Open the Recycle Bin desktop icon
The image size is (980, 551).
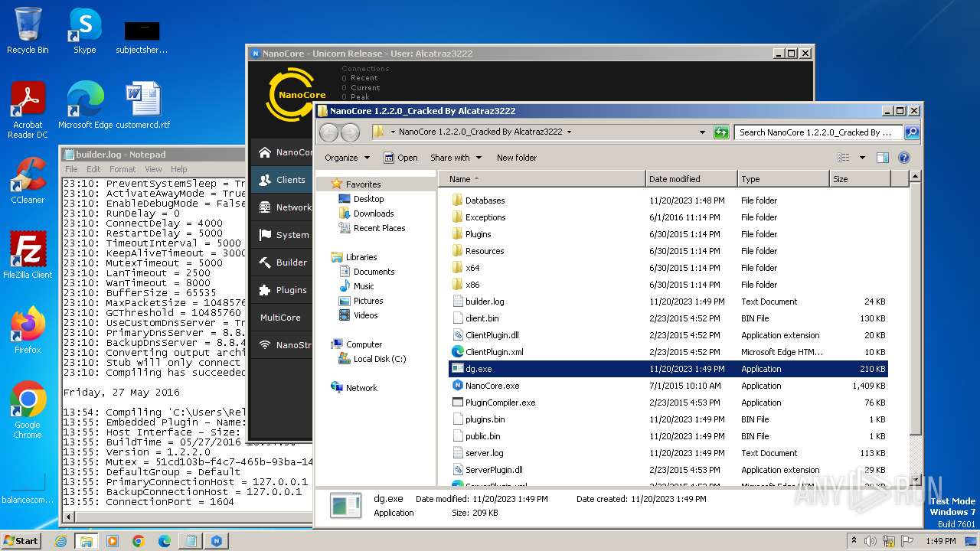(28, 31)
